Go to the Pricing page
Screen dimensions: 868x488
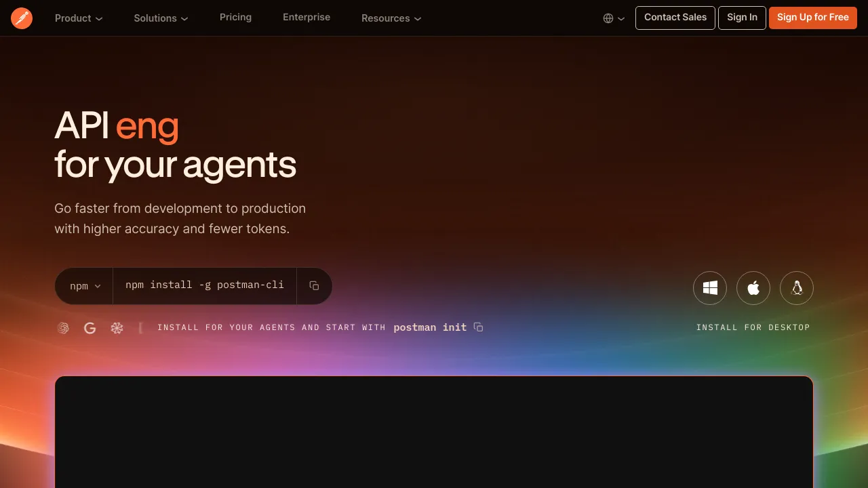(235, 17)
